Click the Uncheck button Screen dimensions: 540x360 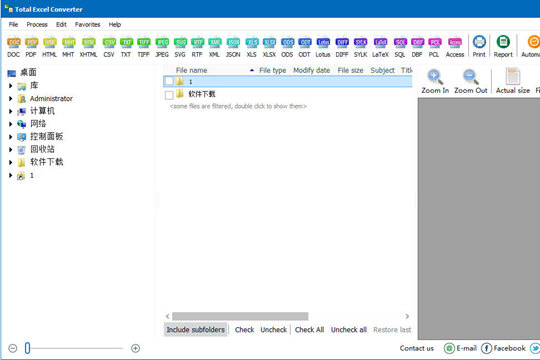point(274,330)
